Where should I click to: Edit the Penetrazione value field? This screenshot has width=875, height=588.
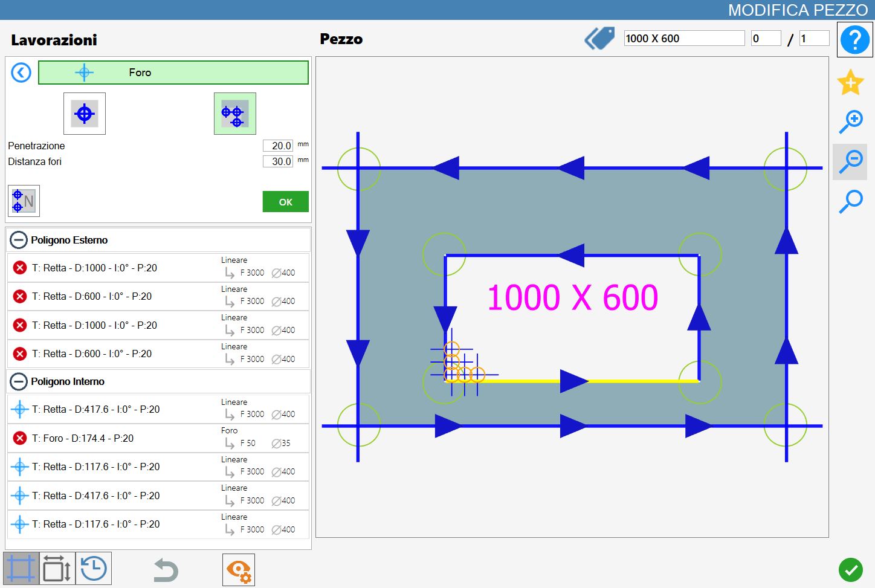click(278, 146)
